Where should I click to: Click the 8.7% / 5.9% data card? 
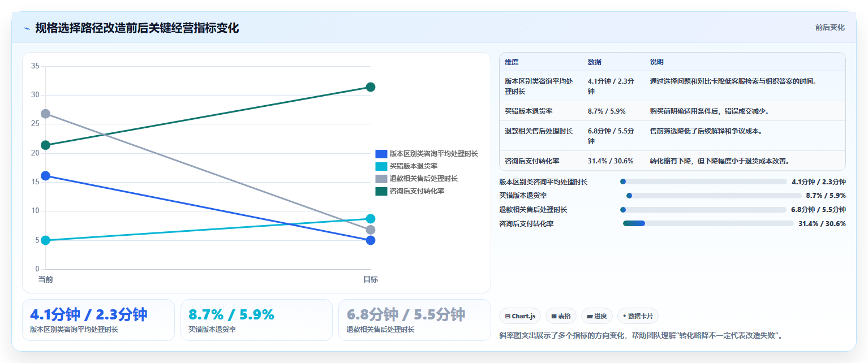(x=256, y=320)
